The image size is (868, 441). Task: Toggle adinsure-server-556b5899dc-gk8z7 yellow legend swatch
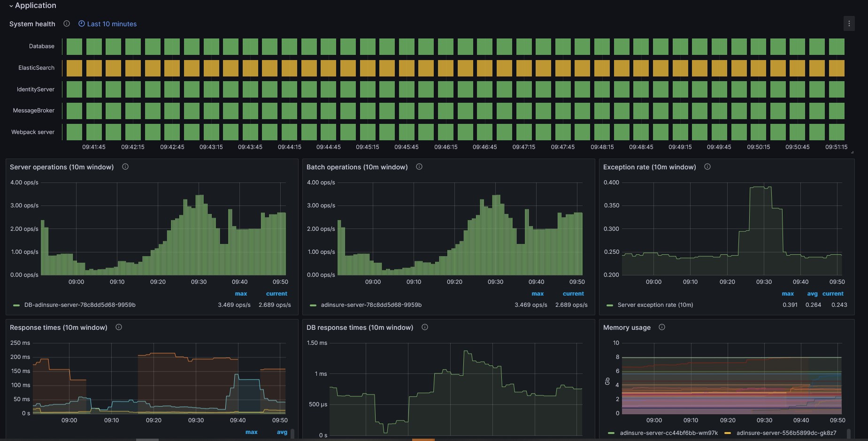(x=728, y=433)
